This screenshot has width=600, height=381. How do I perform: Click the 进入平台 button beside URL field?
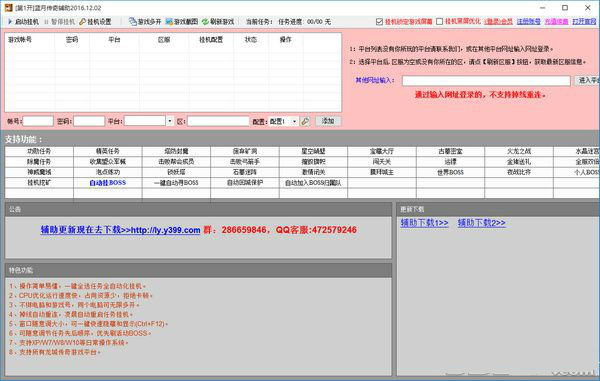point(587,80)
